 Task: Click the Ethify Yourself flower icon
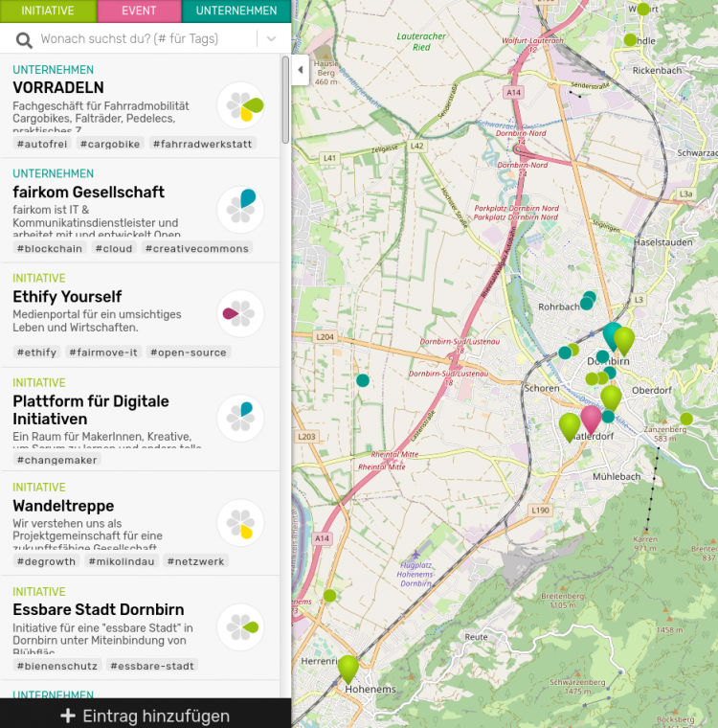click(x=241, y=313)
